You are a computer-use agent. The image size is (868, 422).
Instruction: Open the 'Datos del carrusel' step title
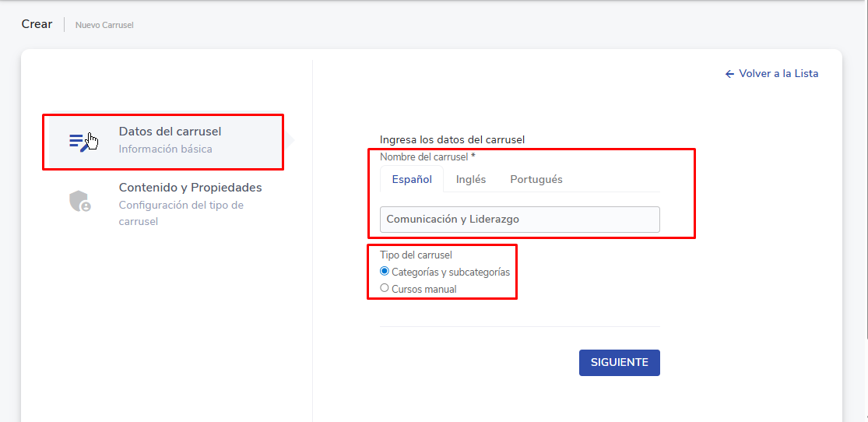(170, 132)
